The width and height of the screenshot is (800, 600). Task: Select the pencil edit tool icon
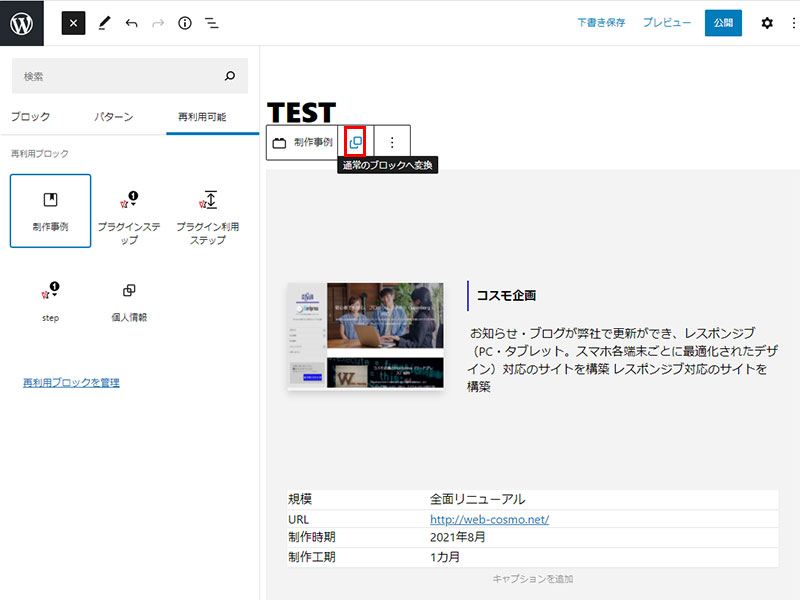[x=104, y=23]
